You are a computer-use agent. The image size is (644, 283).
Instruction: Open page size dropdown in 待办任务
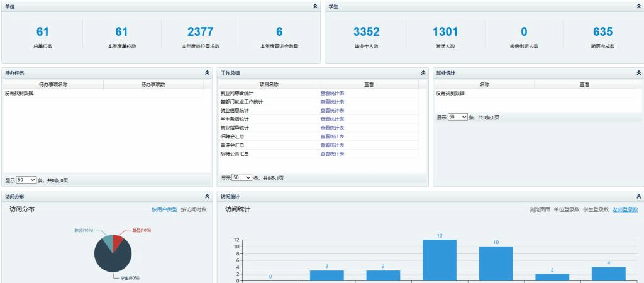[x=26, y=180]
